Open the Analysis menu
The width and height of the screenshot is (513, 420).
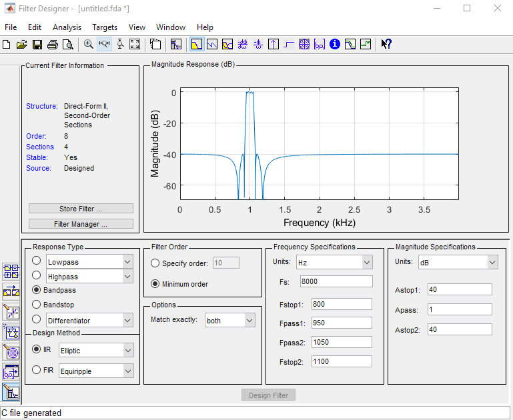click(x=67, y=27)
